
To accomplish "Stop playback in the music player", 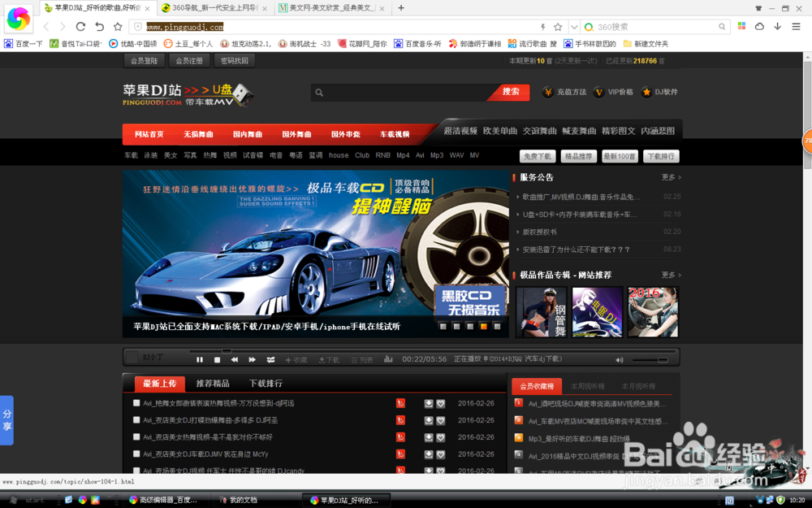I will pos(217,359).
